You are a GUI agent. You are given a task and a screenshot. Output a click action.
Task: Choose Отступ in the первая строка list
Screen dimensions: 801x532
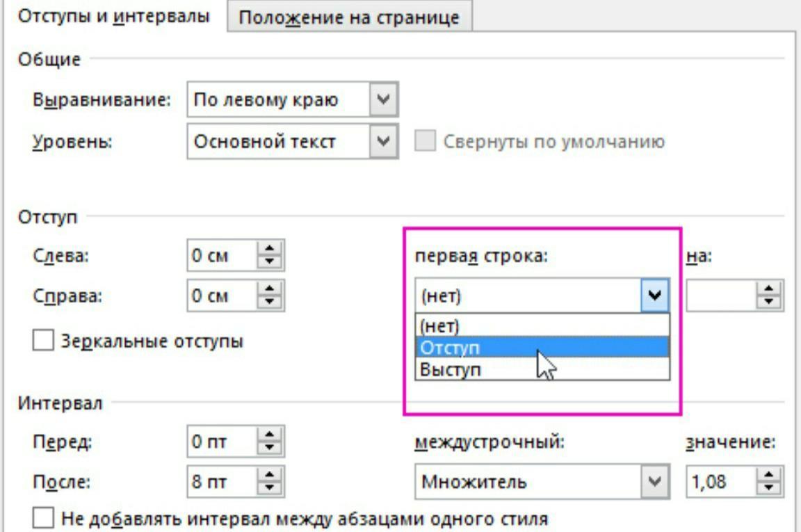pyautogui.click(x=542, y=348)
